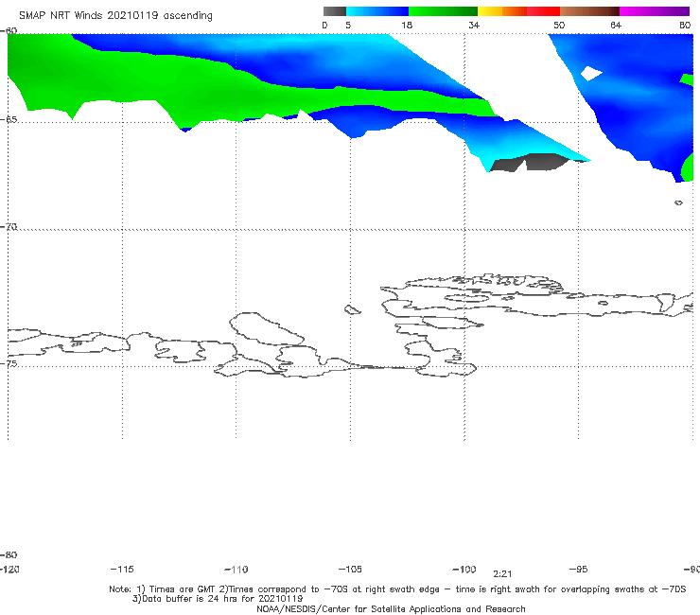Select the "-105" longitude axis label
Image resolution: width=700 pixels, height=615 pixels.
click(x=350, y=570)
